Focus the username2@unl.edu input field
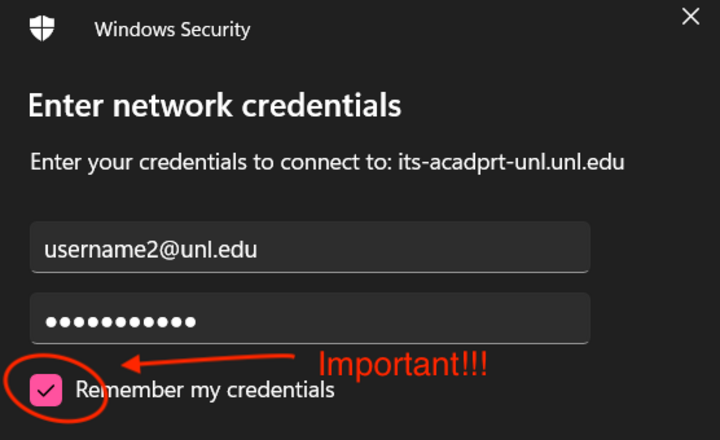The width and height of the screenshot is (720, 440). 310,248
